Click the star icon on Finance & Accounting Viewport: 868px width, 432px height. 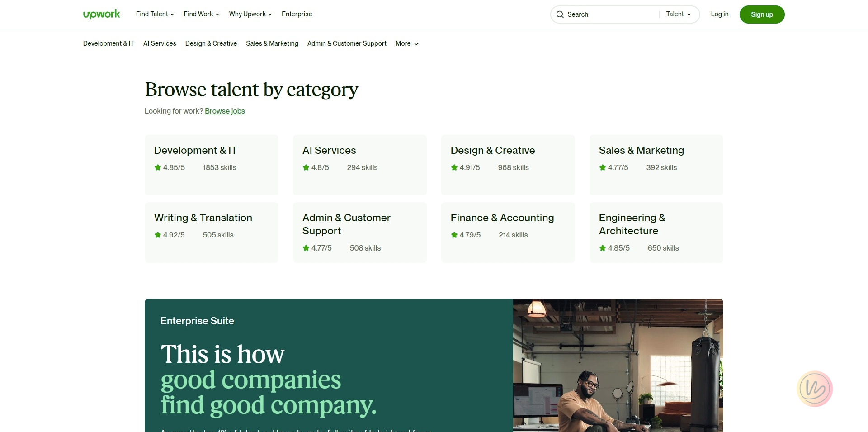click(x=454, y=235)
